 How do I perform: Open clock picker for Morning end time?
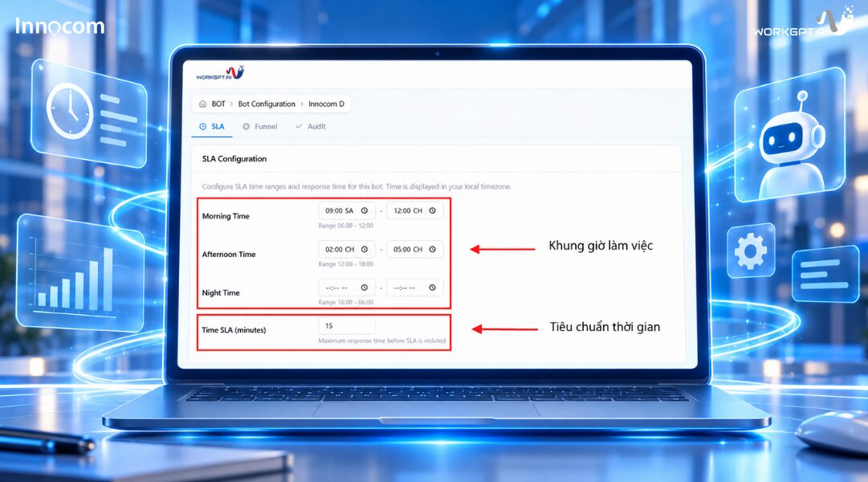tap(432, 210)
